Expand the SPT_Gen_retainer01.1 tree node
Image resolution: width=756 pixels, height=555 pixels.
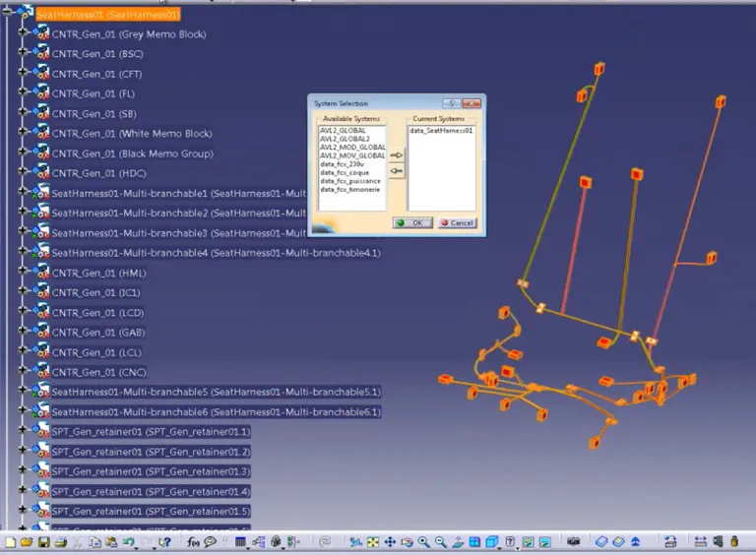tap(23, 431)
